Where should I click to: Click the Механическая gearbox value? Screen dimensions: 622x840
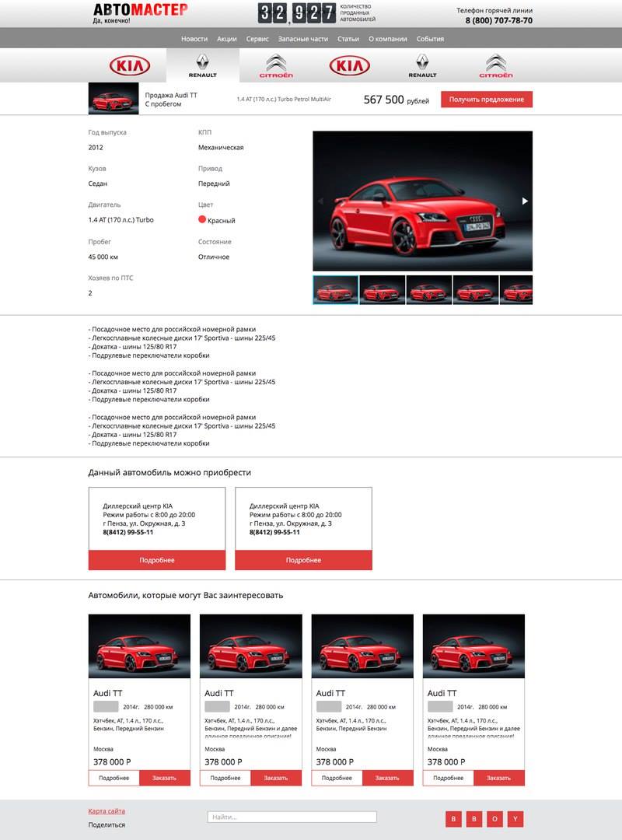(x=221, y=147)
